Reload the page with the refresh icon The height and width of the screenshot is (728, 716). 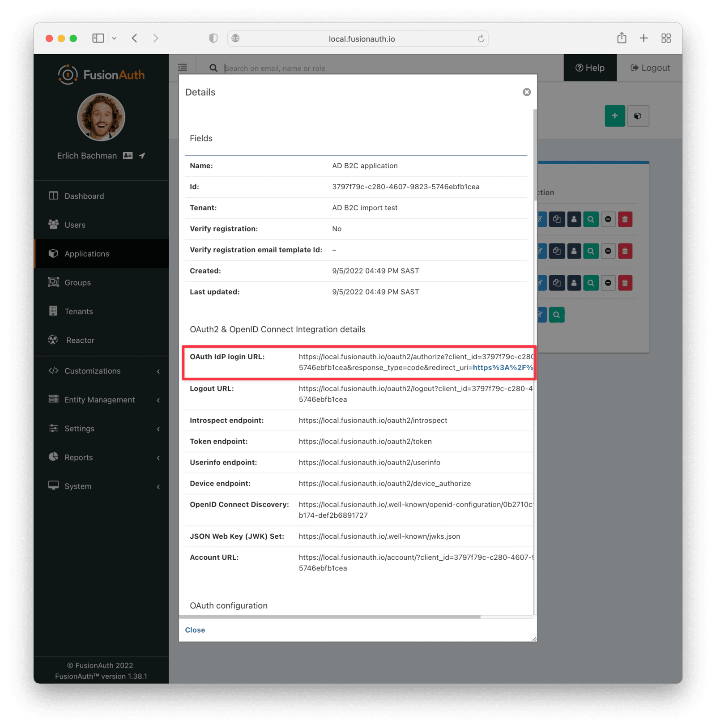click(x=481, y=38)
